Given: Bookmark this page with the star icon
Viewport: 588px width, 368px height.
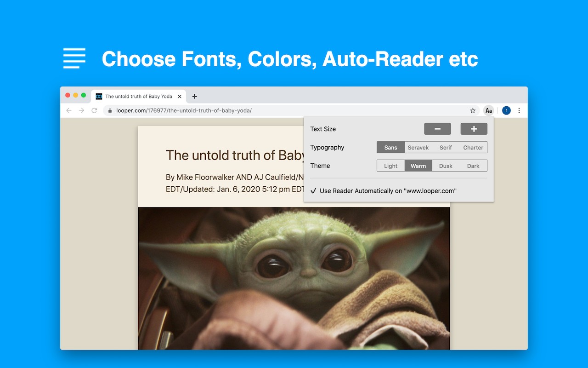Looking at the screenshot, I should [x=473, y=110].
